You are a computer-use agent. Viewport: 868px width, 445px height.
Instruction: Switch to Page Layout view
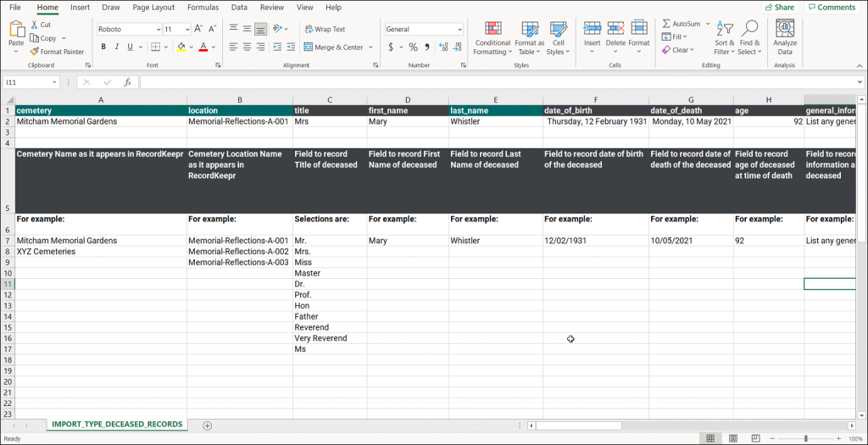(x=732, y=438)
